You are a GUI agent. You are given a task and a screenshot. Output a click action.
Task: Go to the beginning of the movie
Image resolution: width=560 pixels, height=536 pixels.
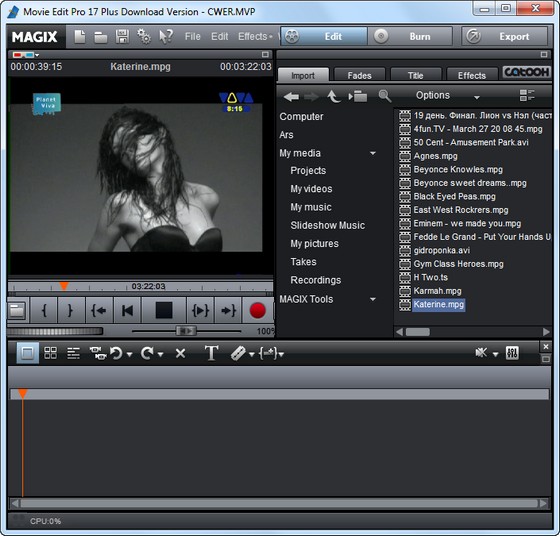pyautogui.click(x=128, y=310)
